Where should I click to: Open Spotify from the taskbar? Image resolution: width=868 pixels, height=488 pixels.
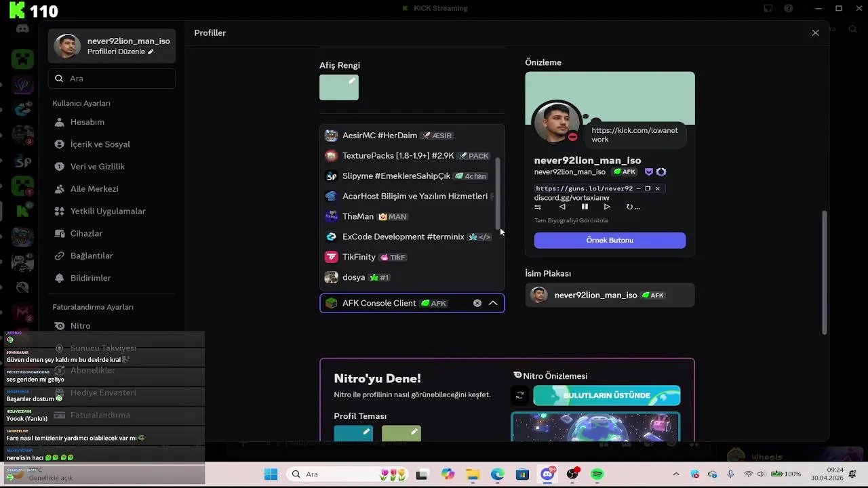tap(597, 474)
